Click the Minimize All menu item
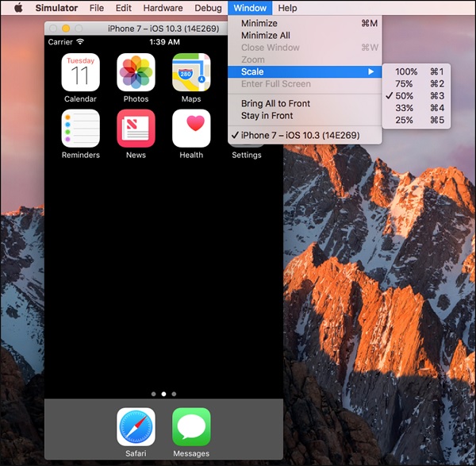476x466 pixels. 265,36
